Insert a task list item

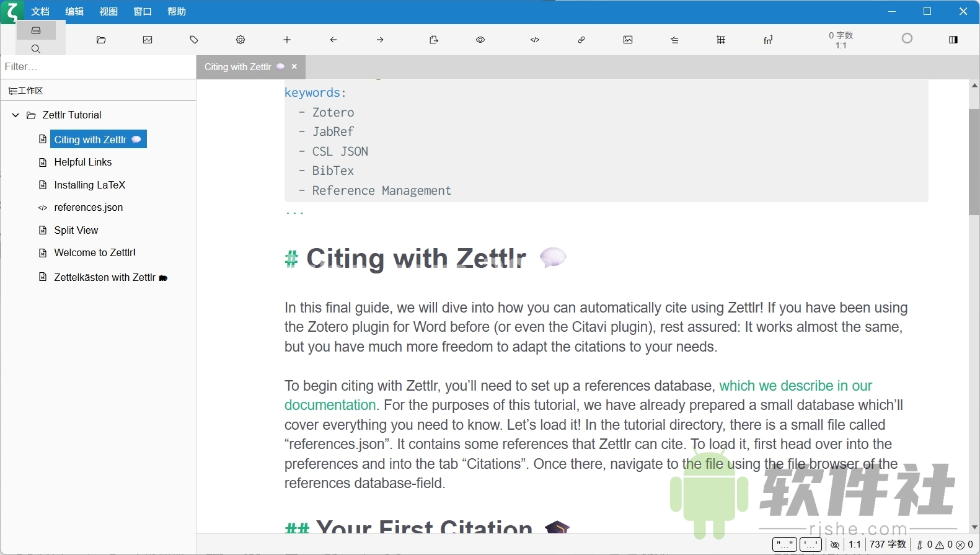coord(674,40)
